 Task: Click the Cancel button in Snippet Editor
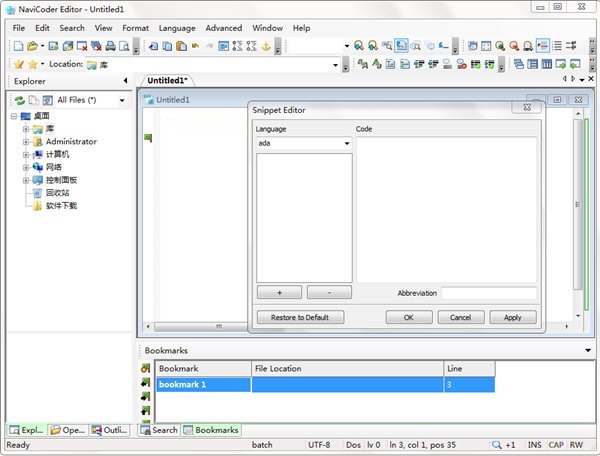coord(461,317)
